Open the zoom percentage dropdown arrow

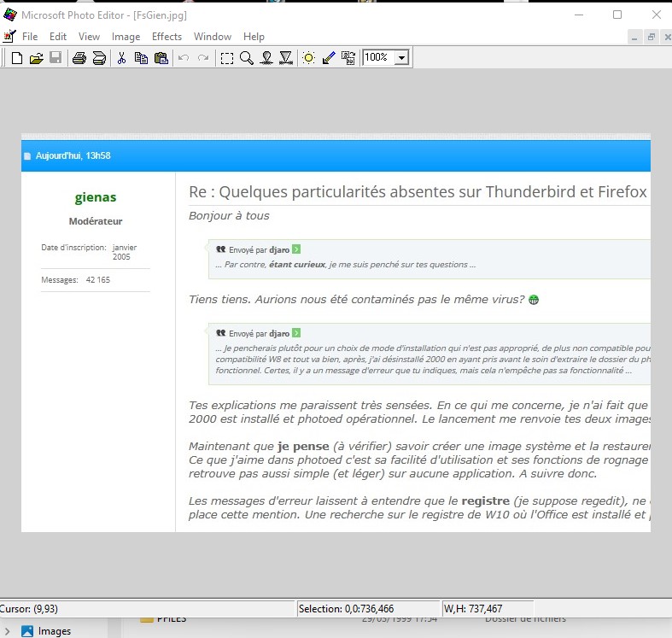401,57
